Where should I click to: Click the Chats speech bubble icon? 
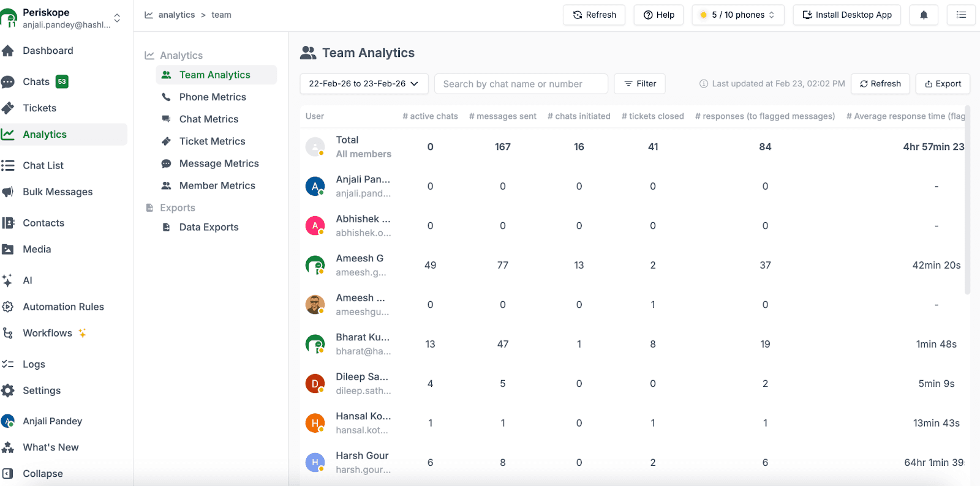(8, 82)
